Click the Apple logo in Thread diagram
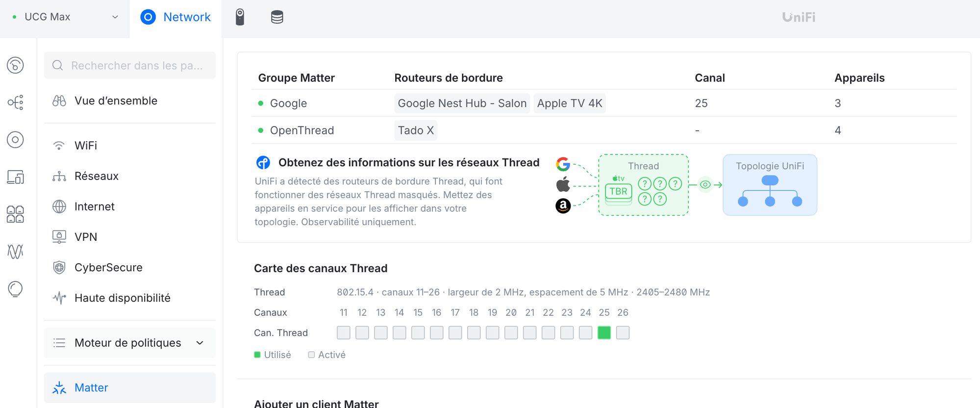The width and height of the screenshot is (980, 408). point(563,184)
